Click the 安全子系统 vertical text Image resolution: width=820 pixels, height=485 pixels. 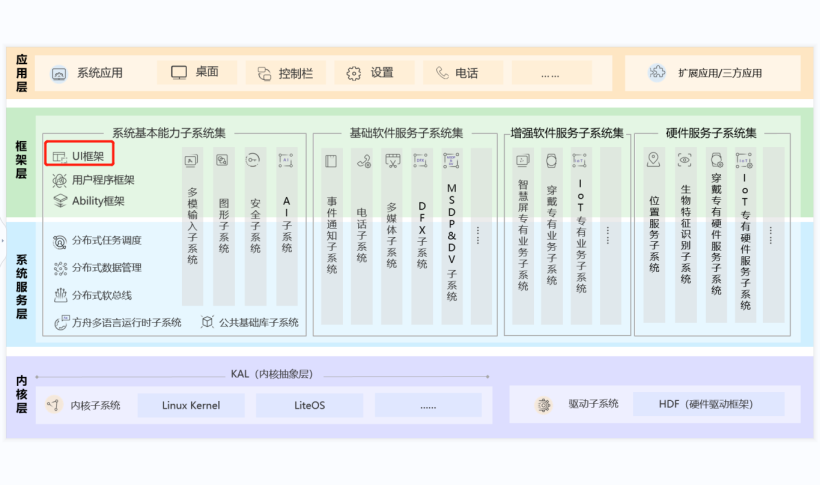255,225
